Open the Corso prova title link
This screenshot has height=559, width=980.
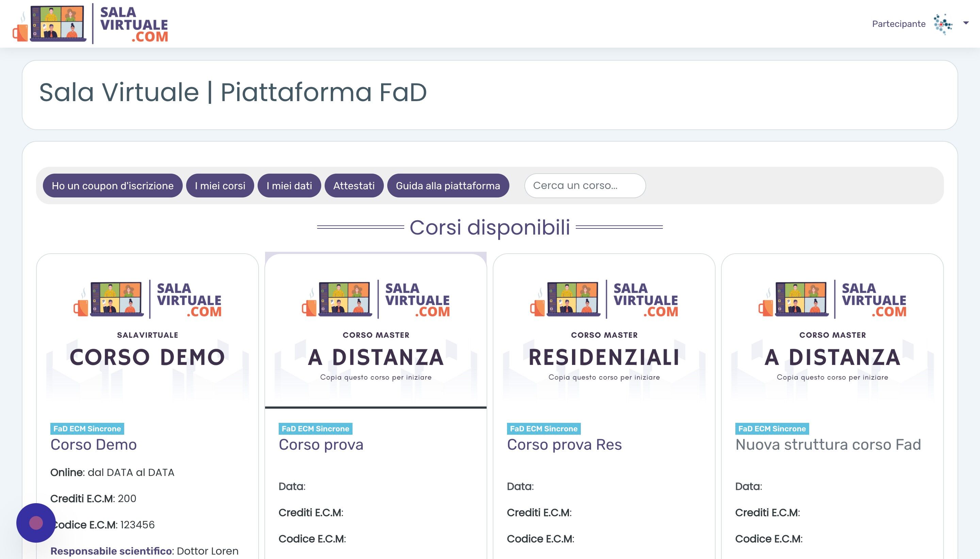click(321, 445)
